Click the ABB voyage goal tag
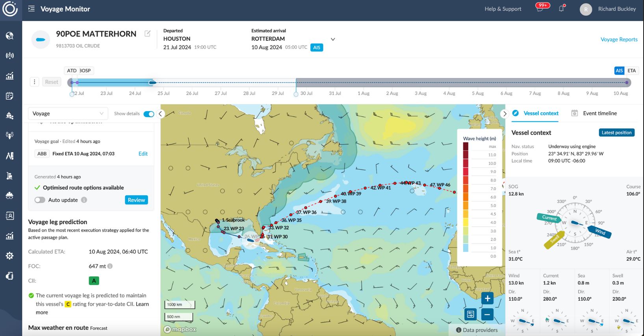 click(x=42, y=154)
